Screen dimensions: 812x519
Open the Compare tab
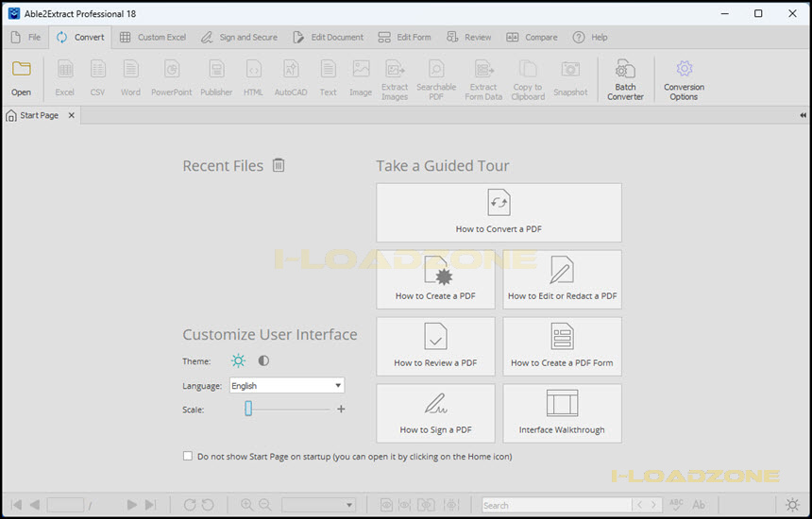pos(532,37)
